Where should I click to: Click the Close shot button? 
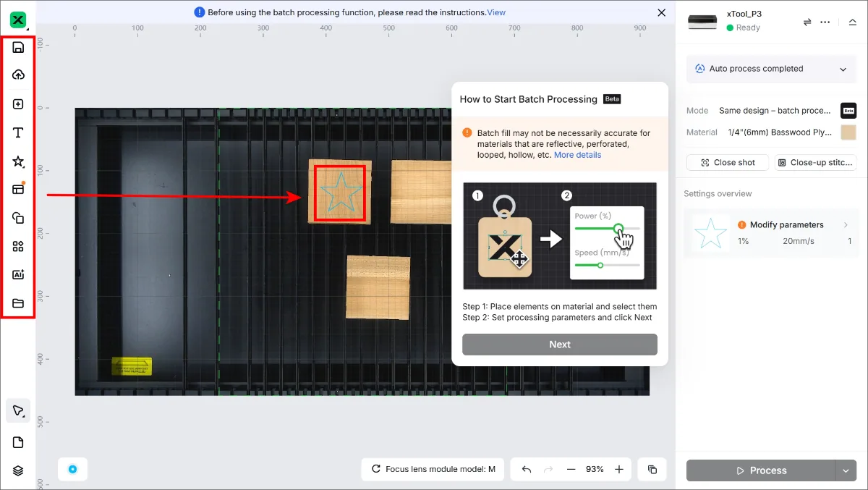(x=728, y=163)
